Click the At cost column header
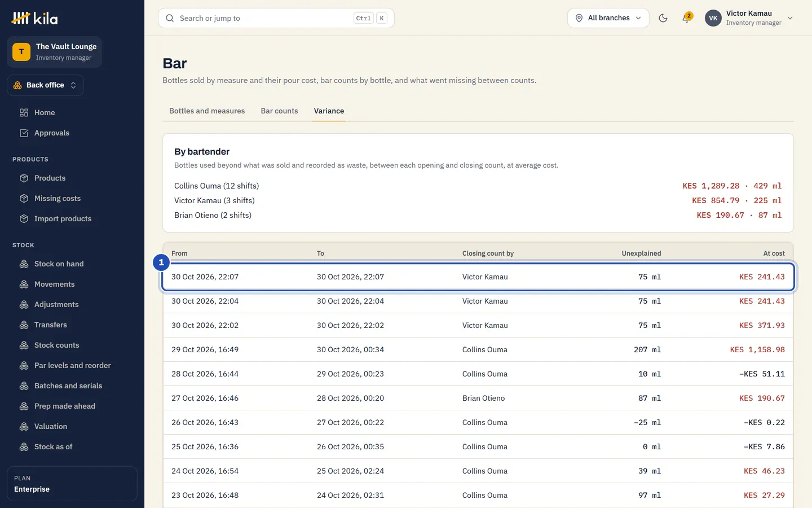This screenshot has width=812, height=508. click(774, 253)
